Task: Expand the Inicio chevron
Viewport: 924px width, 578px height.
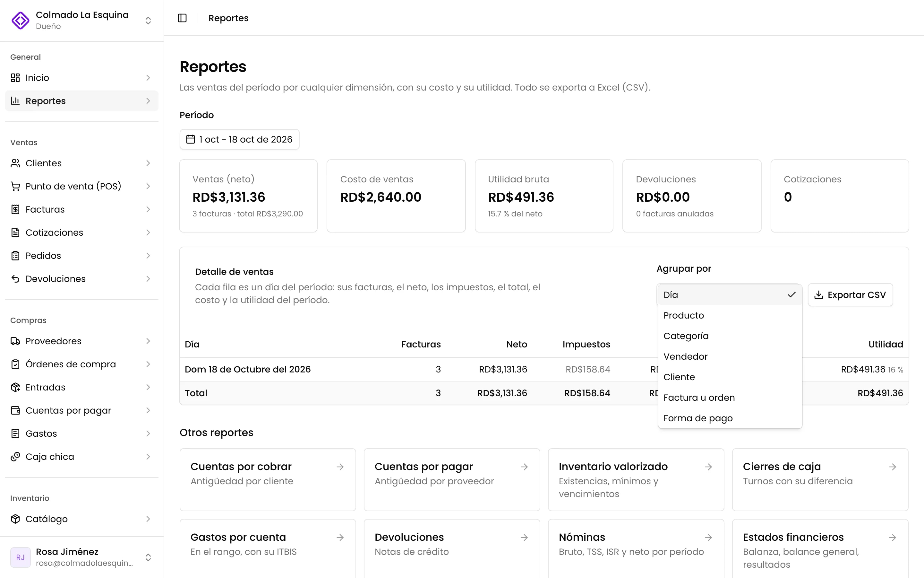Action: [148, 78]
